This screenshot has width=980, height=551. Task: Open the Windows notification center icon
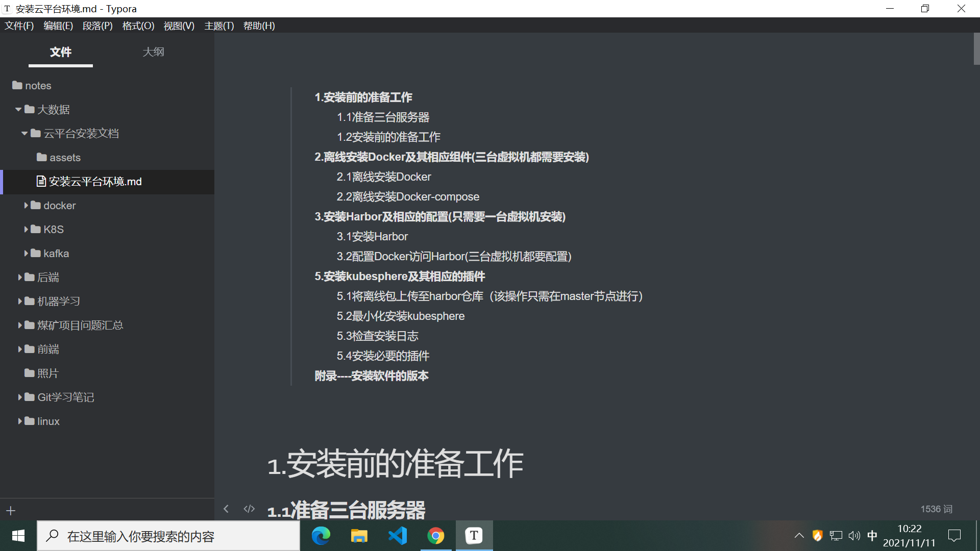954,536
